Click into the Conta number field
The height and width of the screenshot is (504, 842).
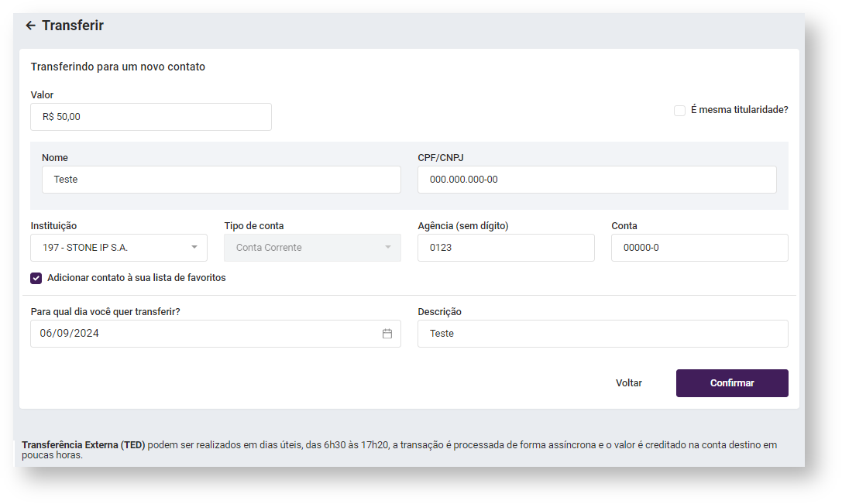[x=699, y=248]
